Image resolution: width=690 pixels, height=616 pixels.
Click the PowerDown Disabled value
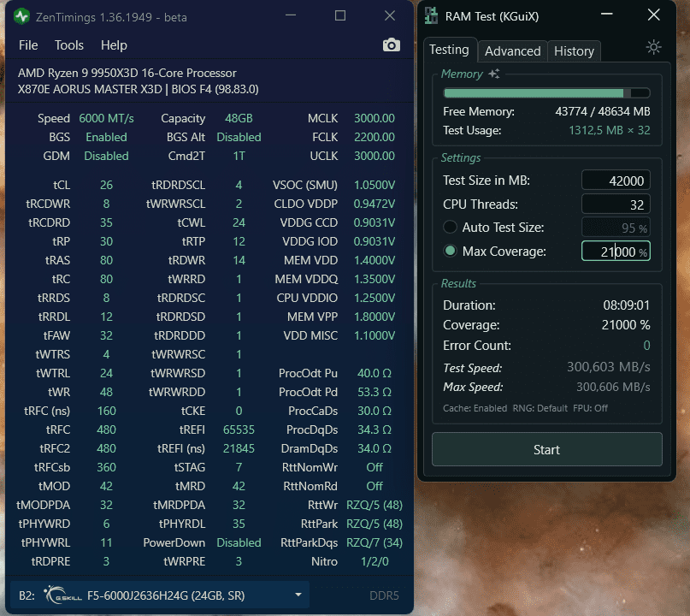[x=239, y=542]
